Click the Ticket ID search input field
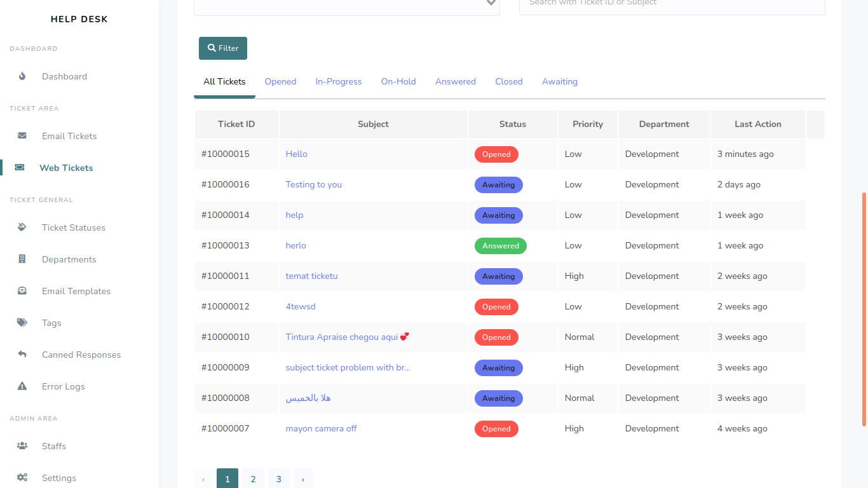 click(x=672, y=5)
